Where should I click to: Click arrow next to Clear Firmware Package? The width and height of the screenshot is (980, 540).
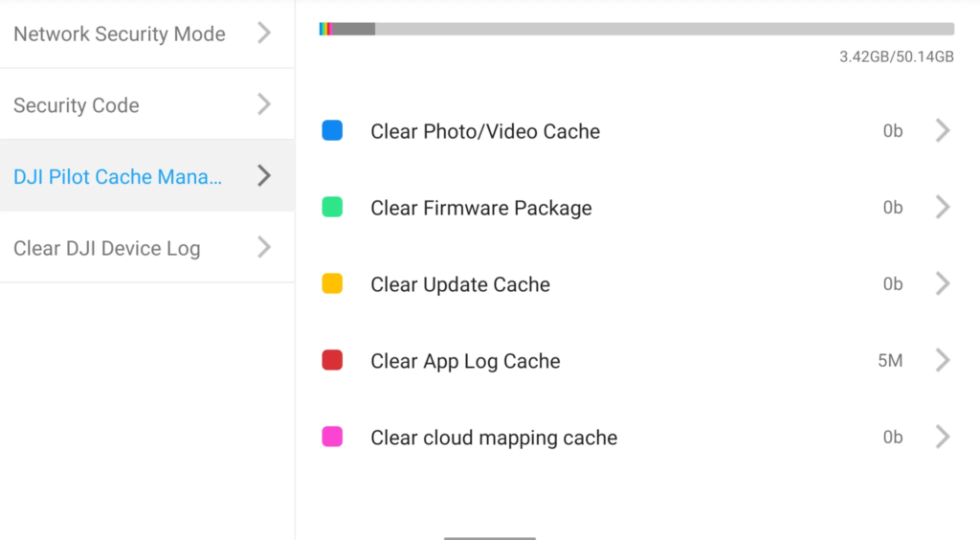[x=943, y=207]
